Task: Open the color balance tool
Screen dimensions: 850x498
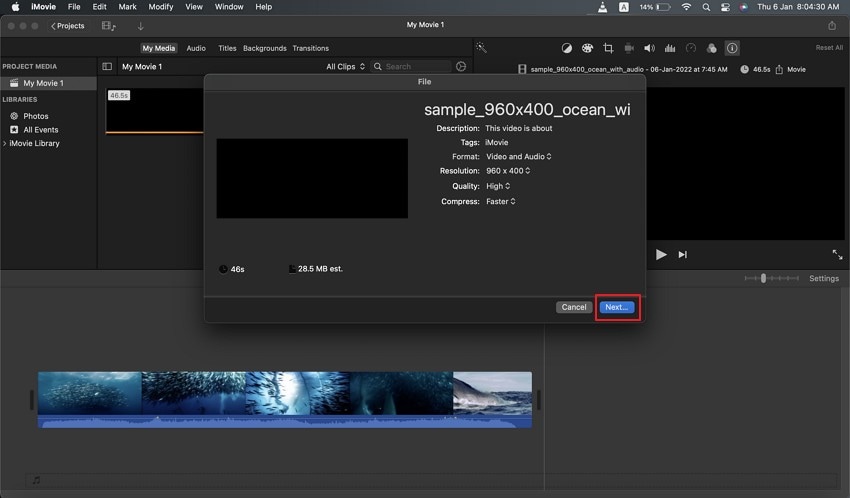Action: (x=567, y=48)
